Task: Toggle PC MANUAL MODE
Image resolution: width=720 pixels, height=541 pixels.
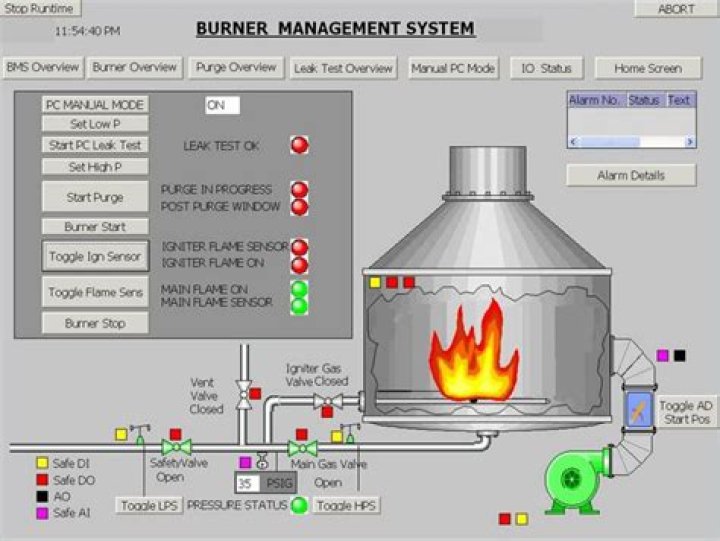Action: pos(96,105)
